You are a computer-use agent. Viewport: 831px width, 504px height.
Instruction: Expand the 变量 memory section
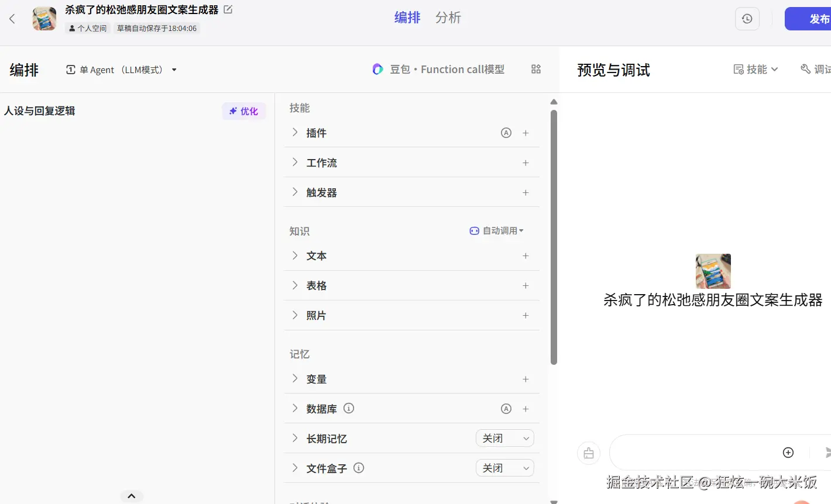pos(295,379)
